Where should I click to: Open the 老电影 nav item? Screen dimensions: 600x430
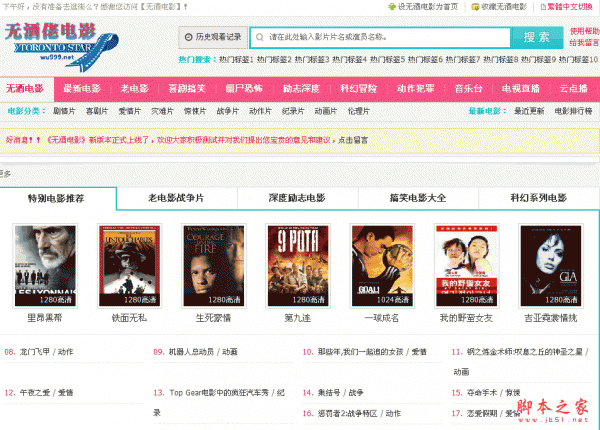[135, 89]
